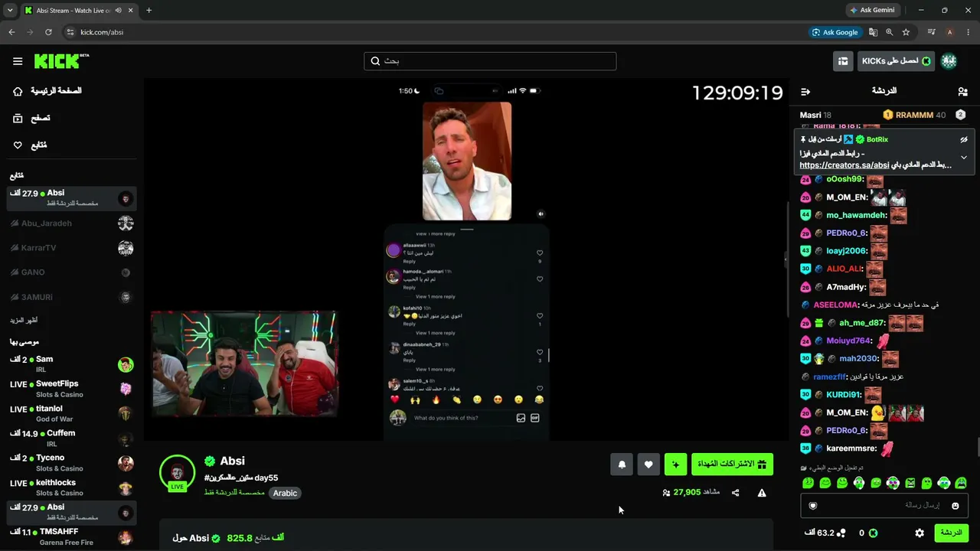Screen dimensions: 980x551
Task: Open 3AMURI channel in sidebar
Action: click(72, 297)
